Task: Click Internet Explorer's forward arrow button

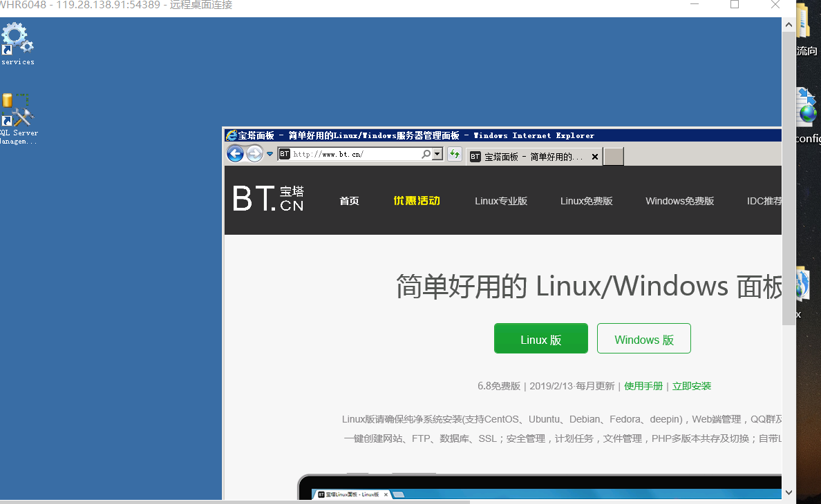Action: [254, 154]
